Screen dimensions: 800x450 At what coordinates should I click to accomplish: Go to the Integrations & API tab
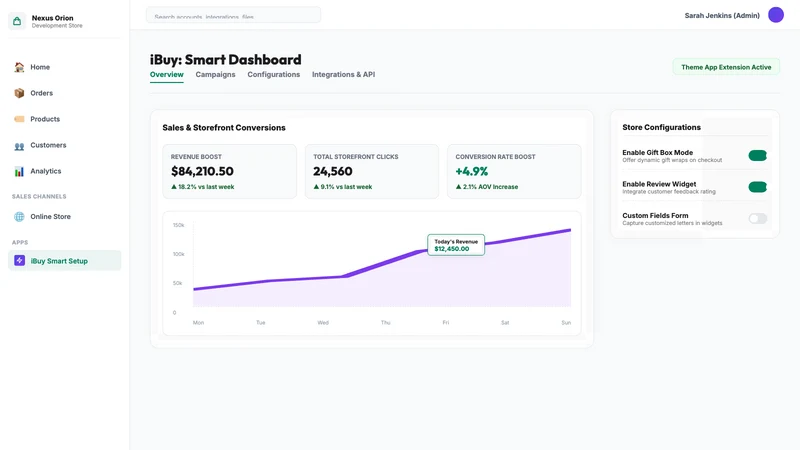coord(343,74)
